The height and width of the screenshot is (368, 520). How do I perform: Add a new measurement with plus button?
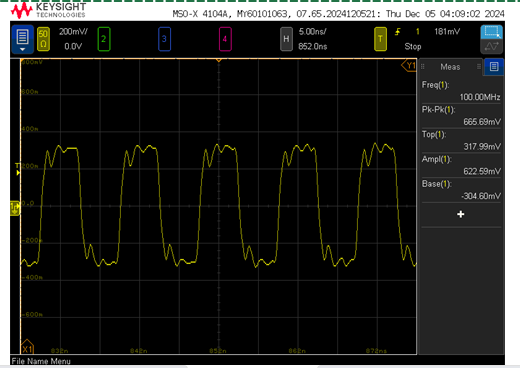pyautogui.click(x=461, y=214)
